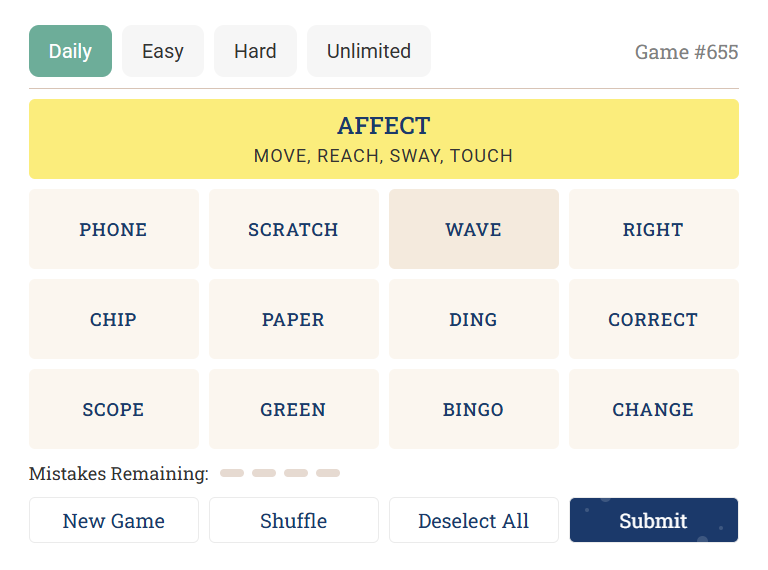Screen dimensions: 768x570
Task: Tap the CHANGE word tile
Action: coord(654,409)
